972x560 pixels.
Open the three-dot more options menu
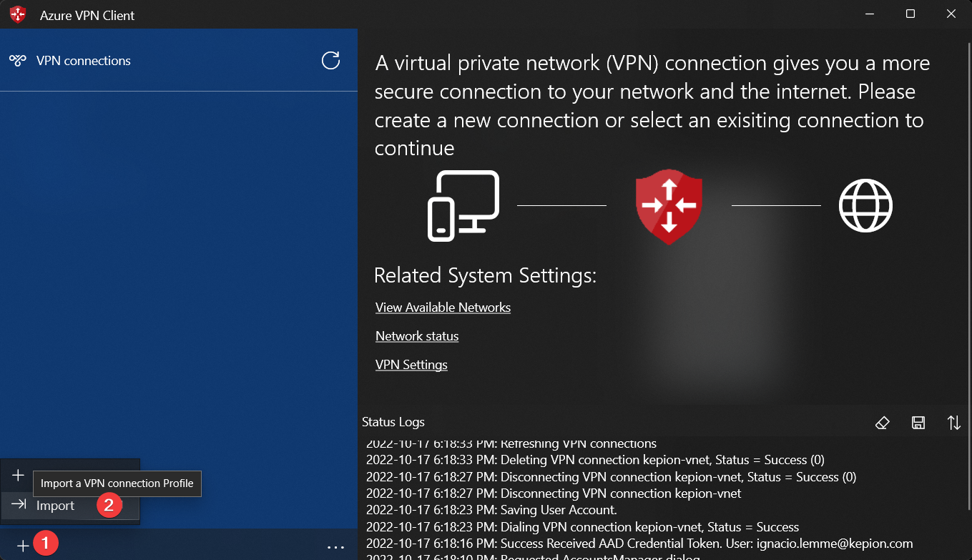tap(335, 546)
